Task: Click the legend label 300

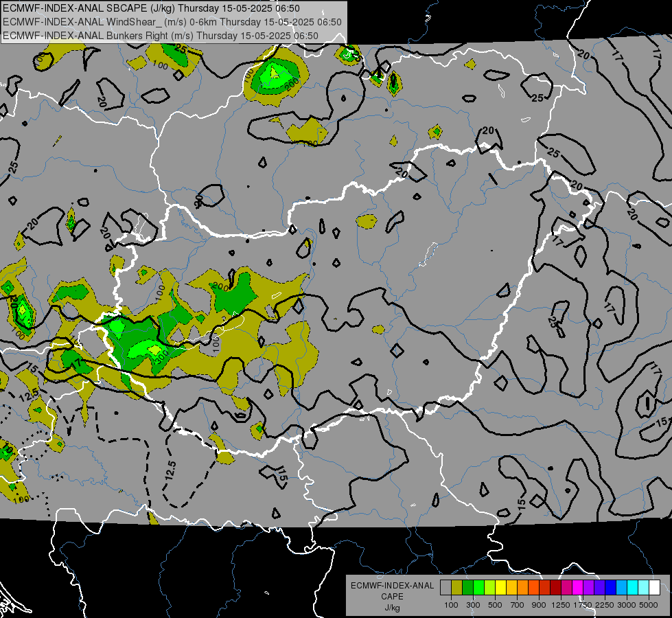Action: 473,605
